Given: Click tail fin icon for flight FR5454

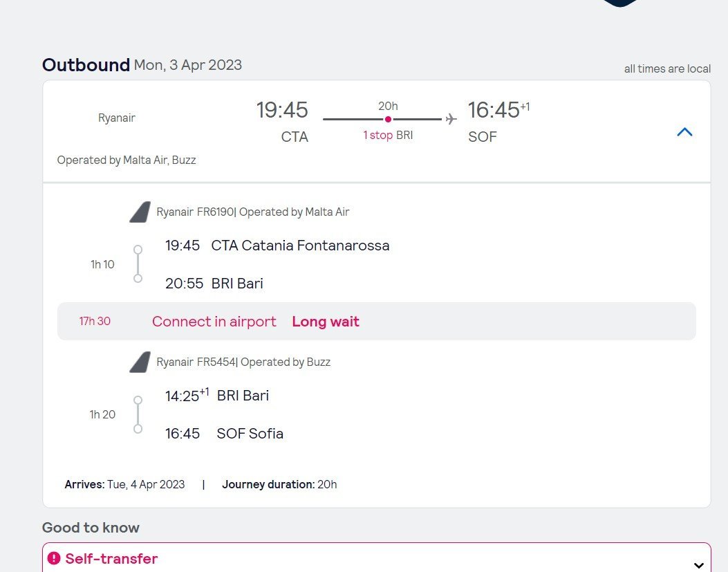Looking at the screenshot, I should coord(140,362).
